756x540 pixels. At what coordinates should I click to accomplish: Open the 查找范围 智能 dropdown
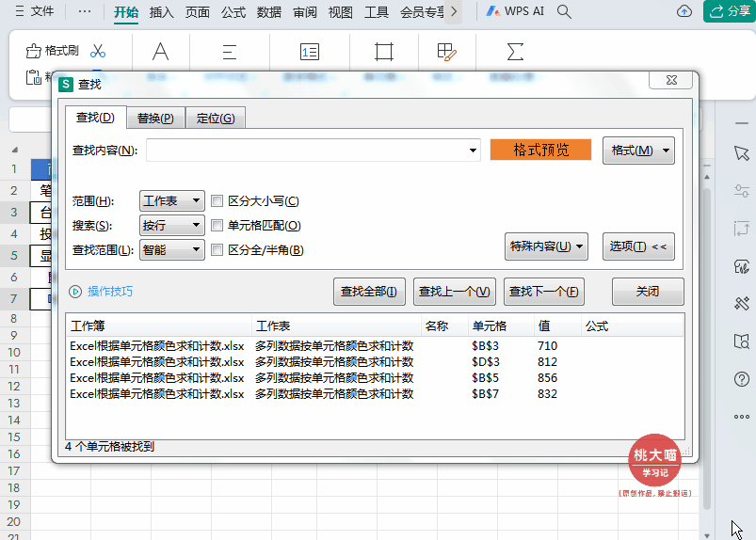[x=172, y=250]
